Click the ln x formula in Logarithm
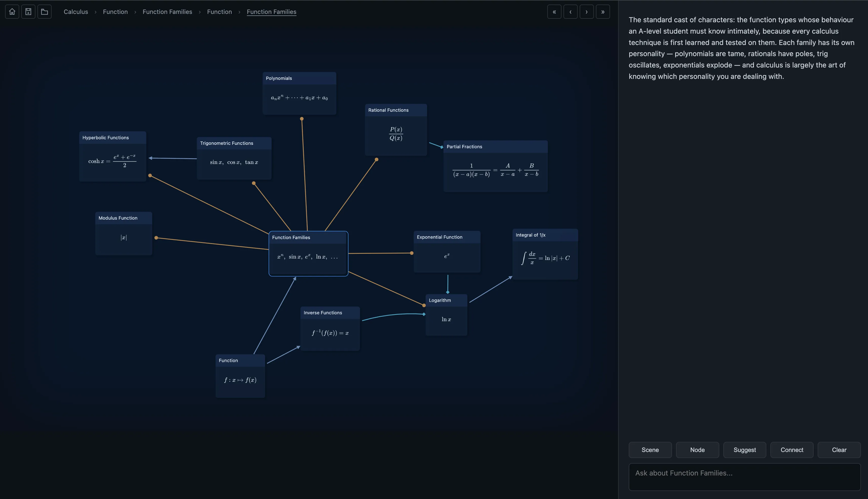 [x=446, y=319]
